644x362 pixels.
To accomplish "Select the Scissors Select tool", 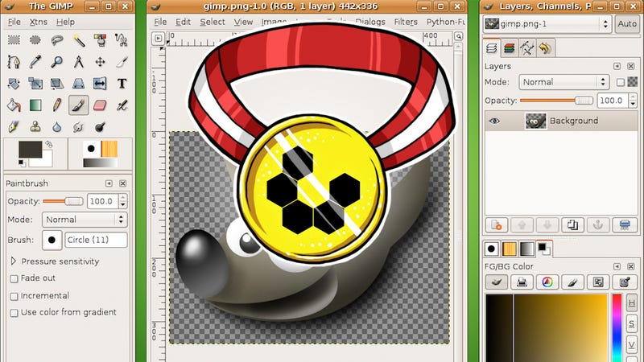I will (122, 39).
